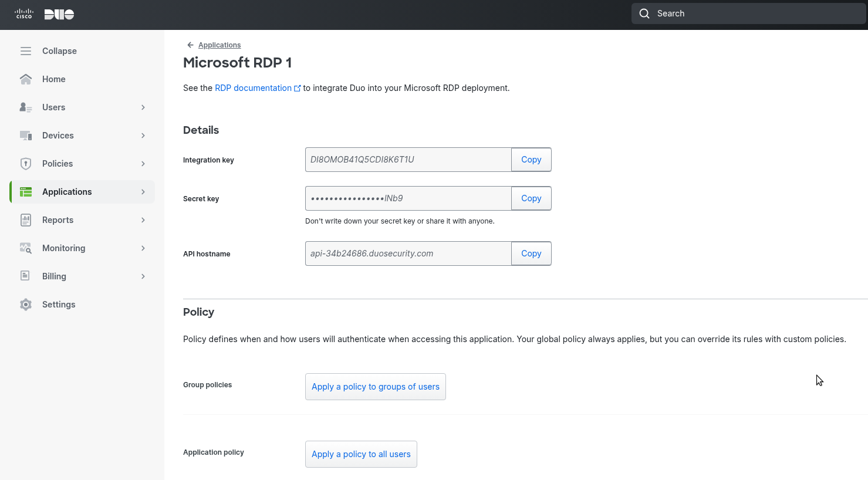
Task: Collapse the sidebar via Collapse label
Action: pos(59,51)
